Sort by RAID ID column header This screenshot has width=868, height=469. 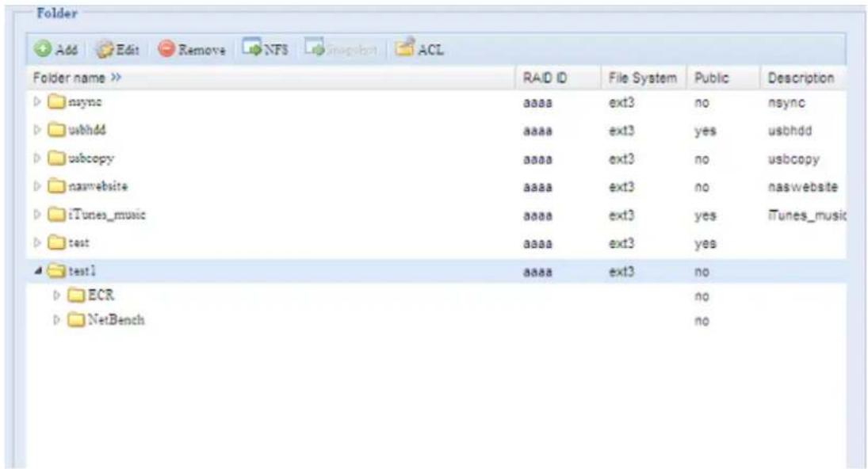[558, 78]
